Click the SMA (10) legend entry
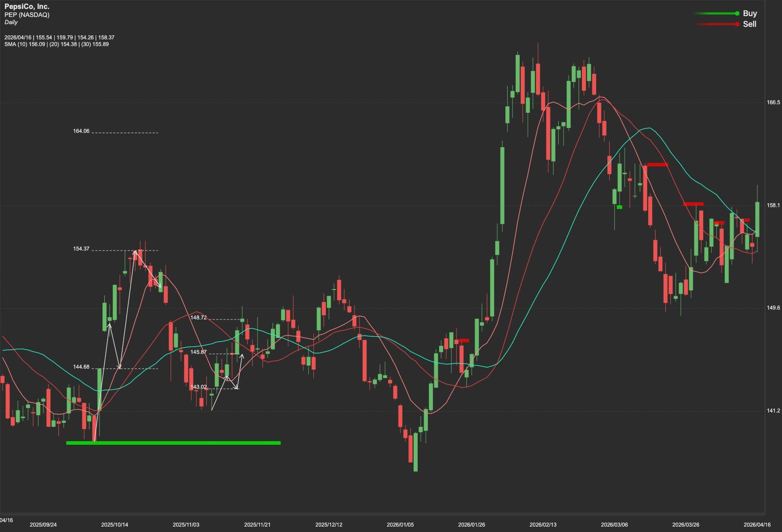The height and width of the screenshot is (532, 782). click(x=25, y=45)
